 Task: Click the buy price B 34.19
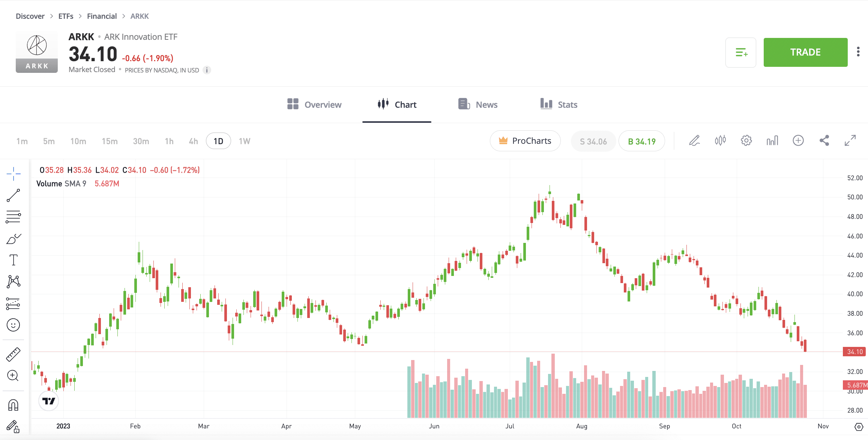642,141
